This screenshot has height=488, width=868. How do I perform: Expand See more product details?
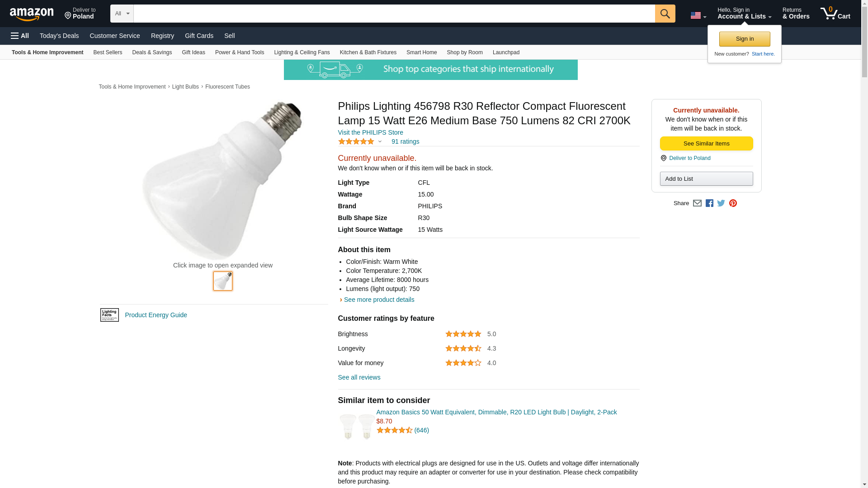(x=378, y=300)
